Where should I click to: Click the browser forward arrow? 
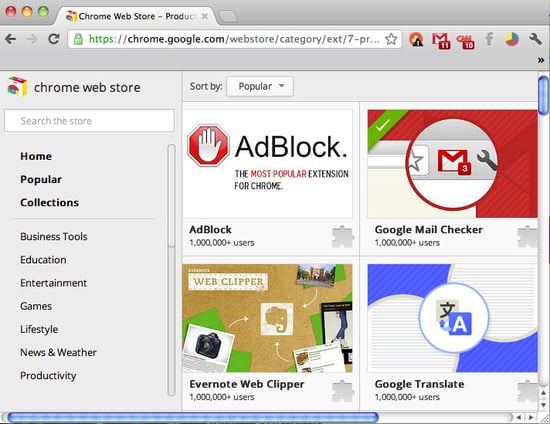[32, 39]
